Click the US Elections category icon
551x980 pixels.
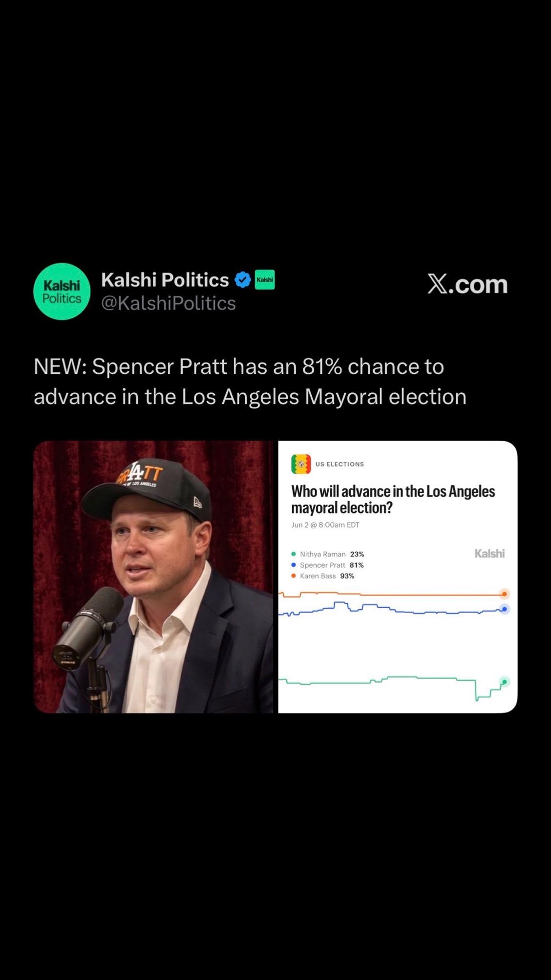(301, 464)
